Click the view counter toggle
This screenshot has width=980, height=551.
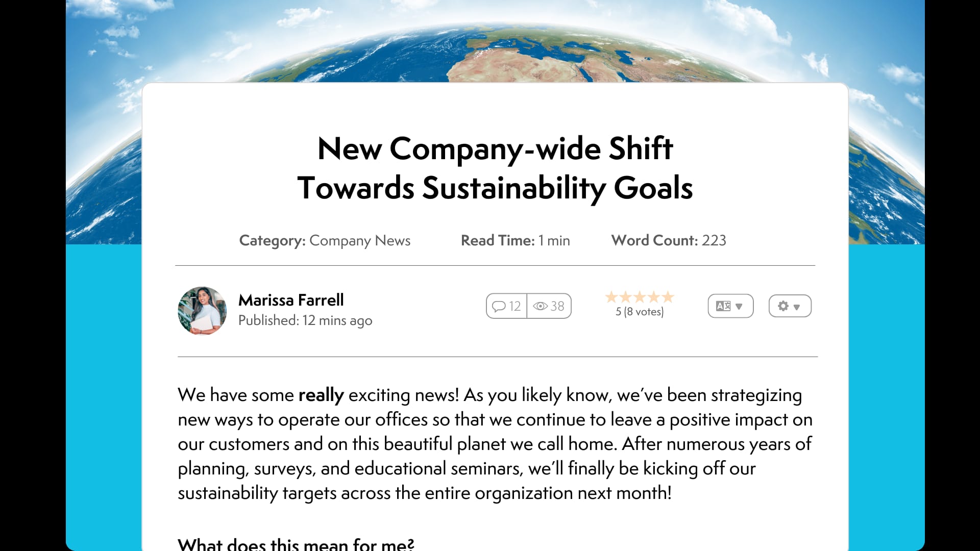pyautogui.click(x=549, y=306)
